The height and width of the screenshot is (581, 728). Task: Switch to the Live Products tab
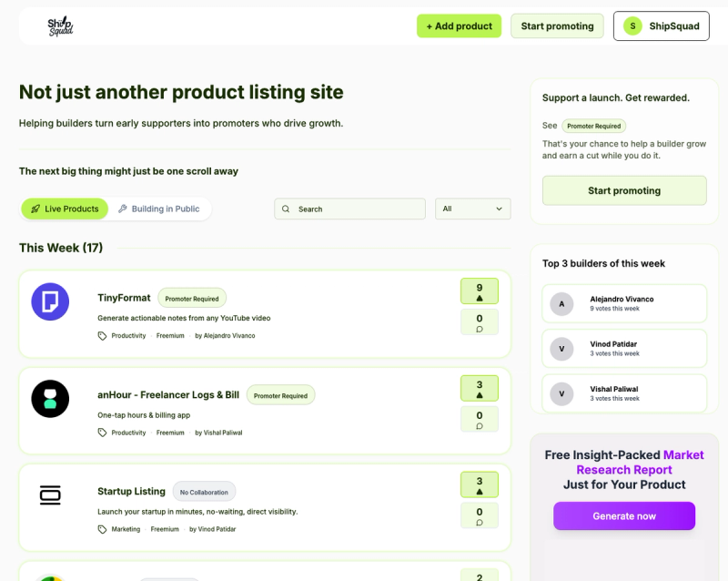(65, 209)
